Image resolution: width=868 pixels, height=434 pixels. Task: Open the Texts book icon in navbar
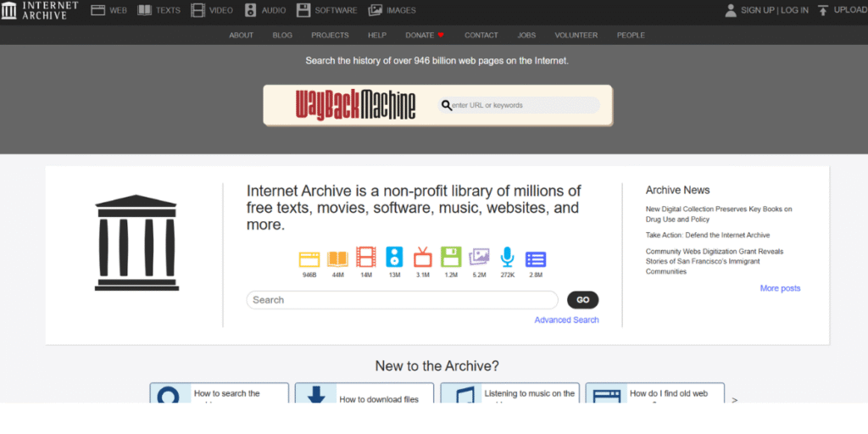[x=144, y=10]
